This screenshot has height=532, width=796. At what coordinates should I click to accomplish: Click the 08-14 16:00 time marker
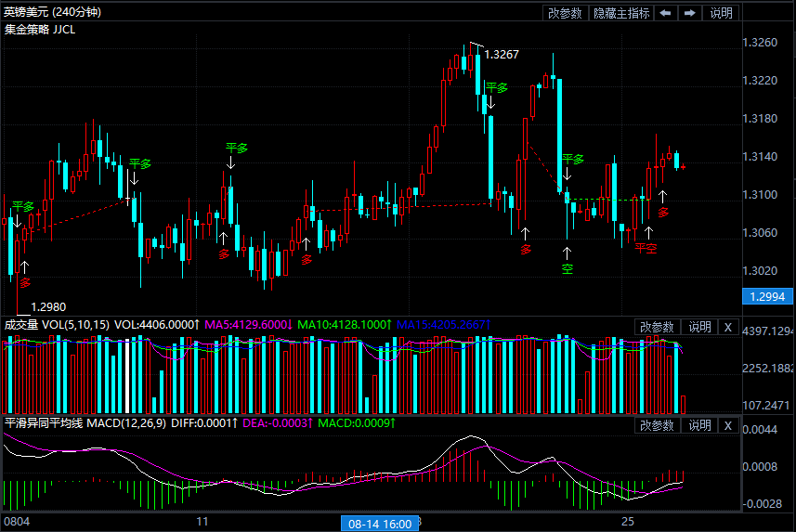tap(379, 524)
